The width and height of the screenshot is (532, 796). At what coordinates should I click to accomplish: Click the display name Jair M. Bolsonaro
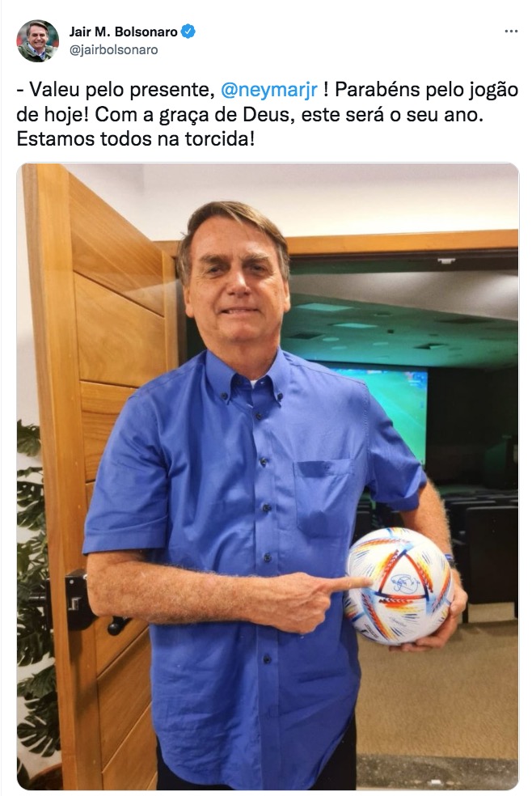click(123, 32)
